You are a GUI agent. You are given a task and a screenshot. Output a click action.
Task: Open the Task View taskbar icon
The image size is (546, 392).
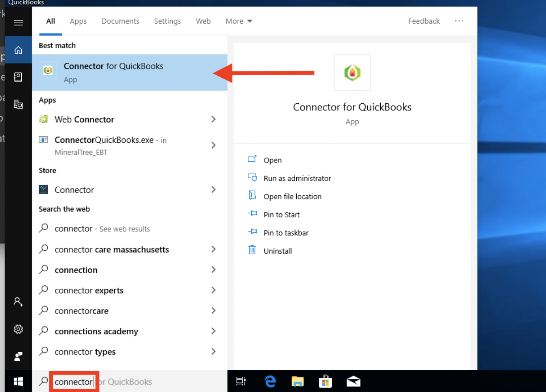[241, 381]
